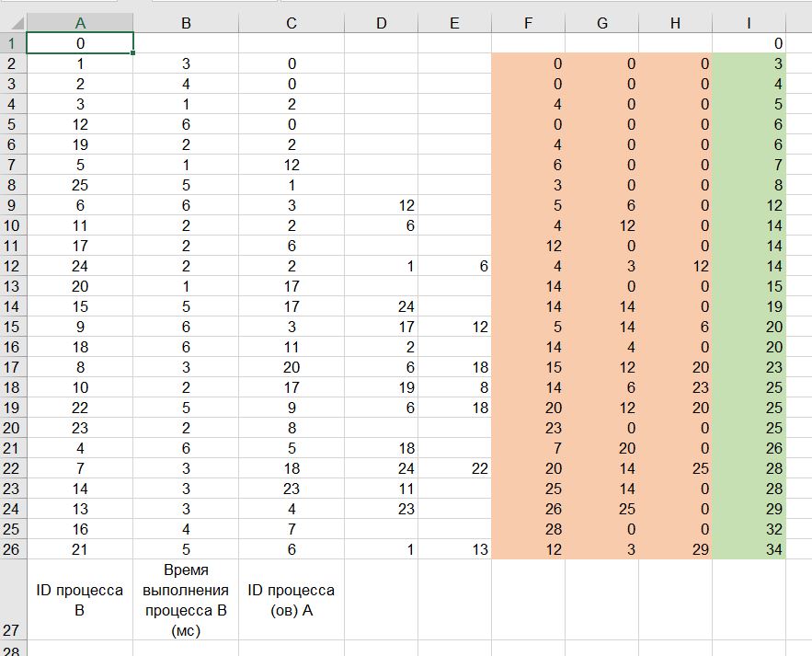Click the fill handle of cell A1
812x656 pixels.
133,52
